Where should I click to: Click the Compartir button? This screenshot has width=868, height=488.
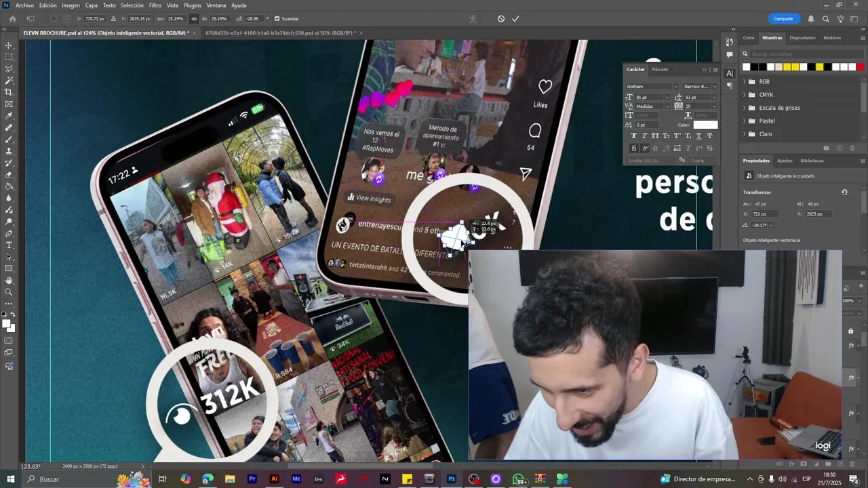pos(783,19)
